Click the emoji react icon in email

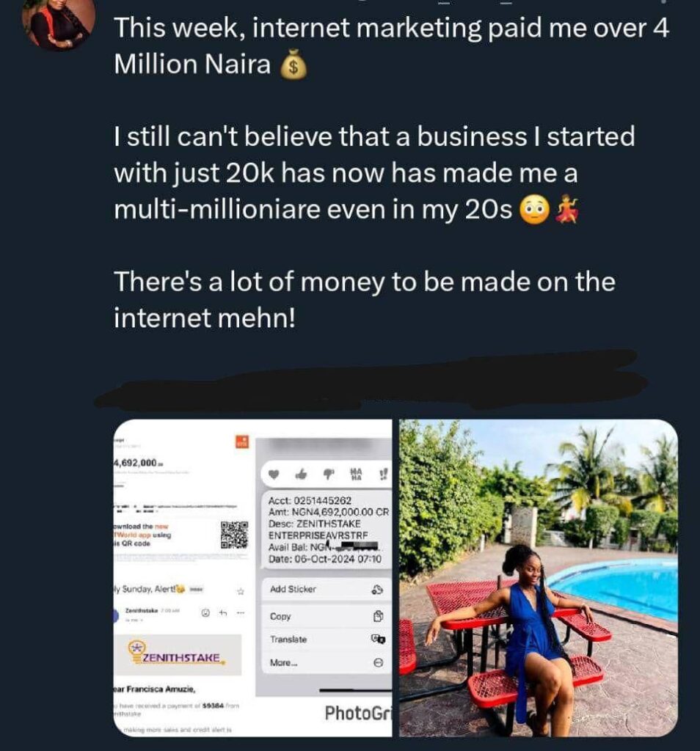[x=206, y=612]
